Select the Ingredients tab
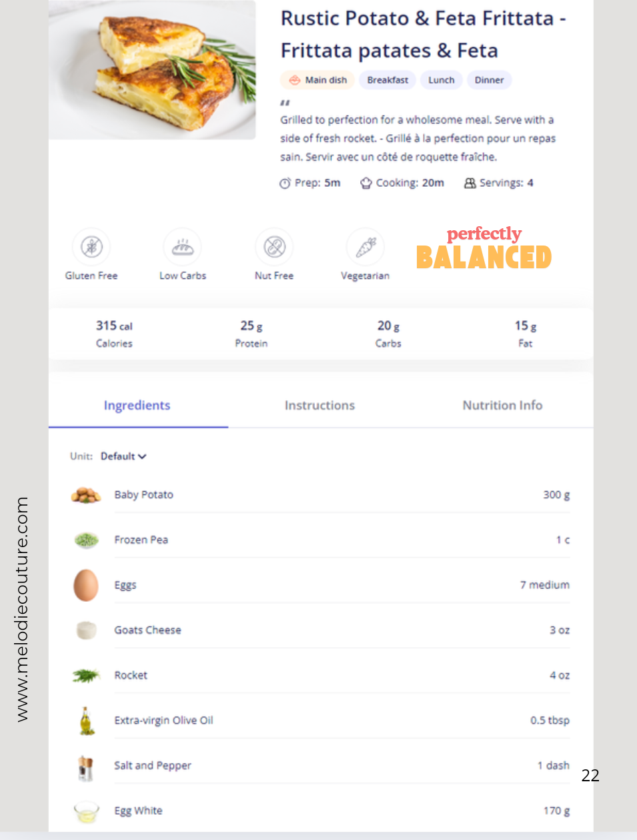 tap(137, 406)
